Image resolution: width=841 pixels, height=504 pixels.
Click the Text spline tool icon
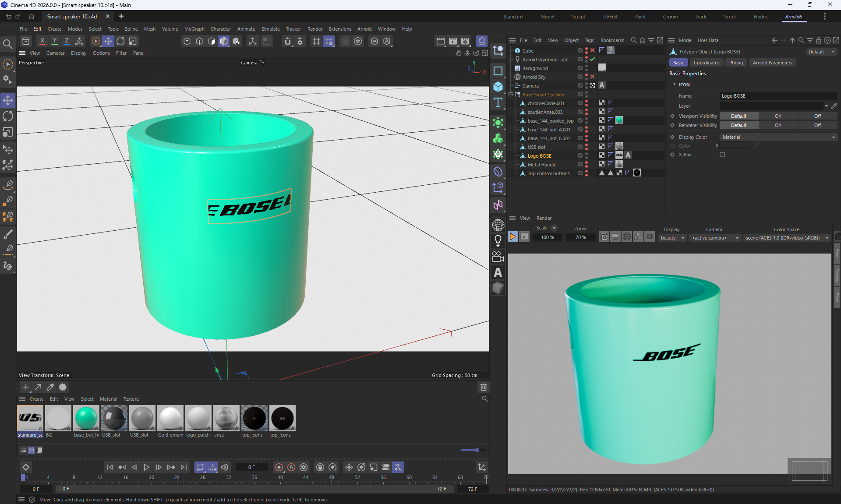click(x=498, y=103)
